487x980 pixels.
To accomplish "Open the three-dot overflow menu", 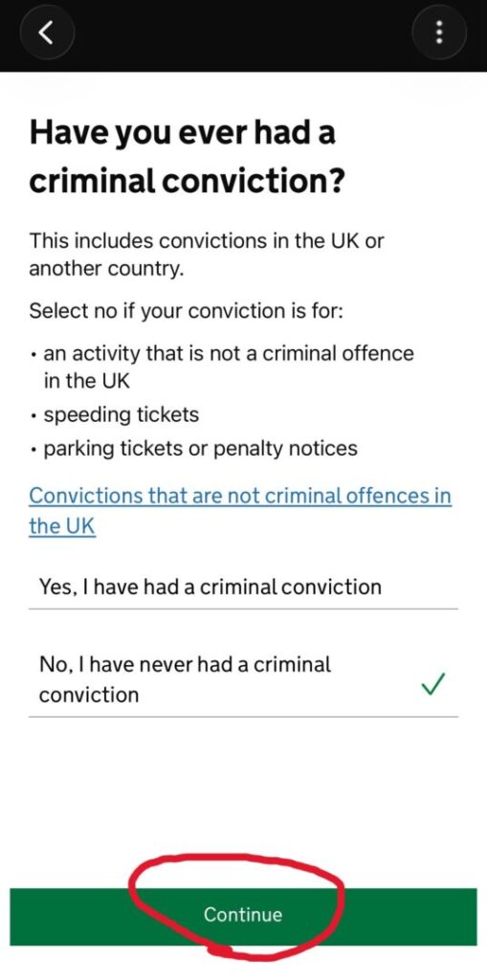I will pyautogui.click(x=439, y=33).
